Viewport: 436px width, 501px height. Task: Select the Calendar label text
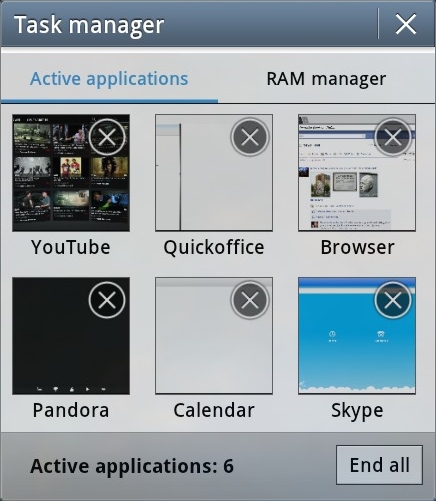[x=214, y=410]
